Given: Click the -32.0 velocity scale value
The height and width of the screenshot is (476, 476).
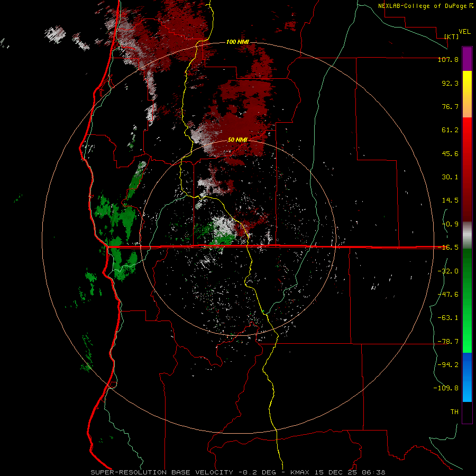Looking at the screenshot, I should click(x=448, y=271).
